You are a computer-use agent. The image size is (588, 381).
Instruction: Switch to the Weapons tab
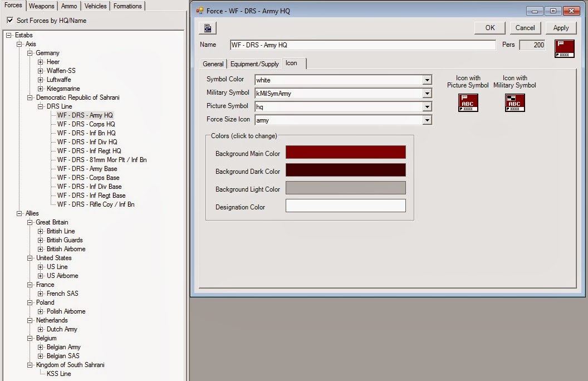(41, 6)
